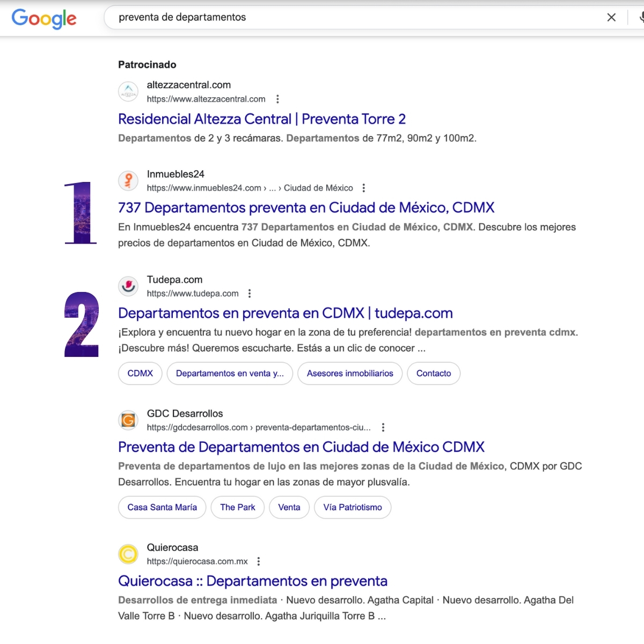Click the 'Vía Patriotismo' chip
Screen dimensions: 644x644
coord(353,508)
